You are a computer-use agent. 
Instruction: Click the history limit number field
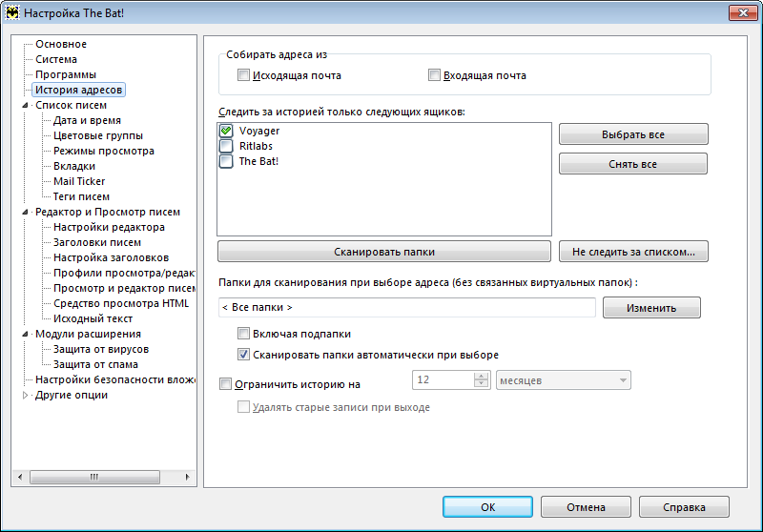tap(443, 380)
